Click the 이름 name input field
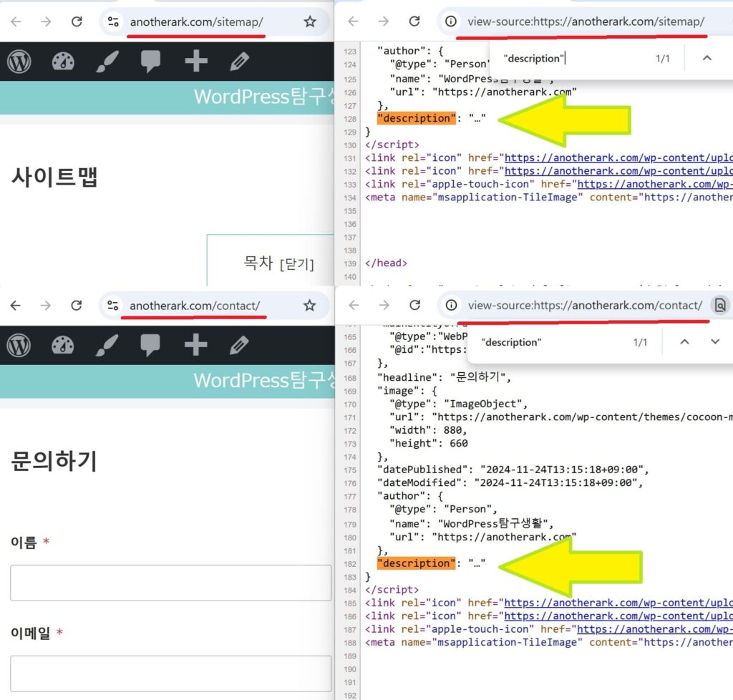 pyautogui.click(x=170, y=583)
